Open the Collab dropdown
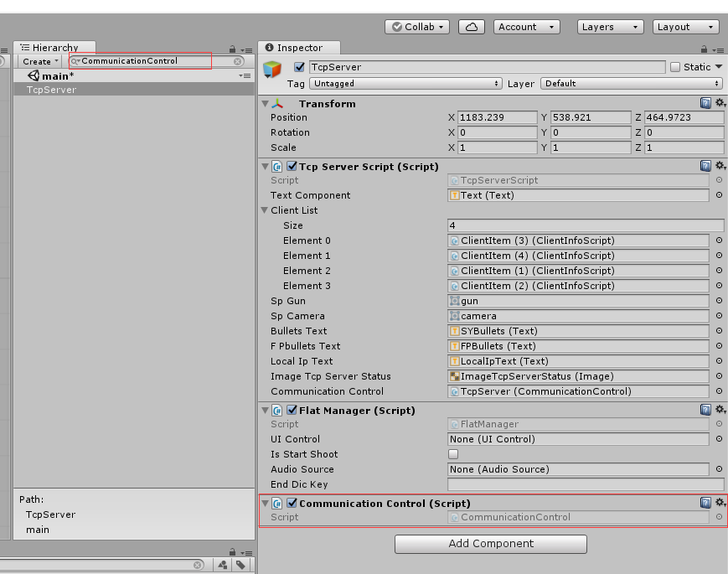This screenshot has width=728, height=574. pos(417,27)
